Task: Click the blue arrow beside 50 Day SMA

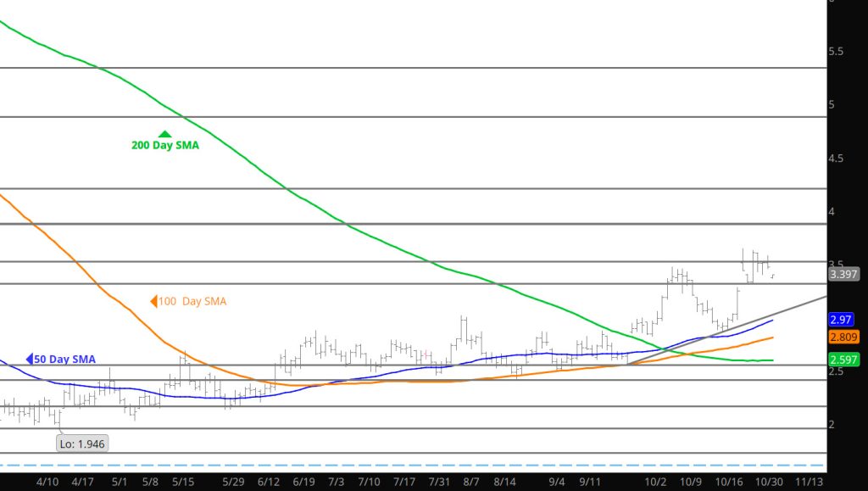Action: click(x=31, y=360)
